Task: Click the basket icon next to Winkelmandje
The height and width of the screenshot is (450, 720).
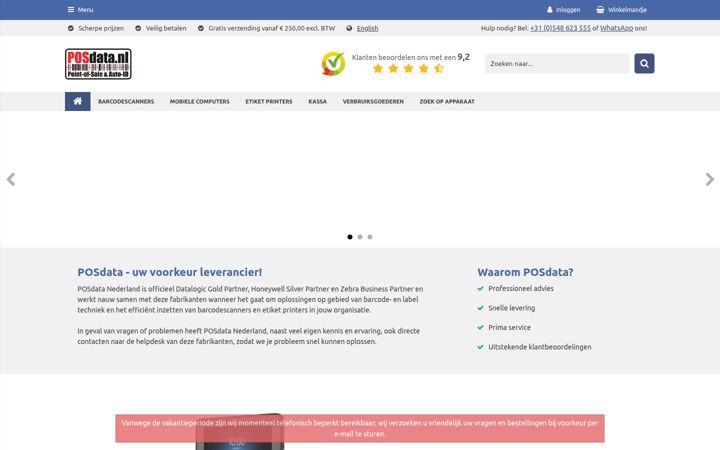Action: 600,10
